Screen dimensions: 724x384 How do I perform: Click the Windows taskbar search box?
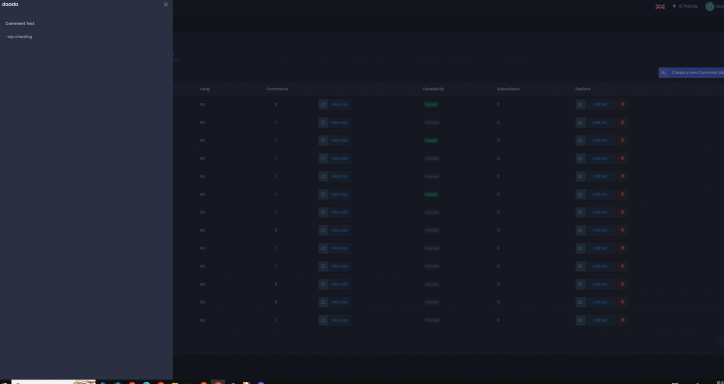(53, 382)
